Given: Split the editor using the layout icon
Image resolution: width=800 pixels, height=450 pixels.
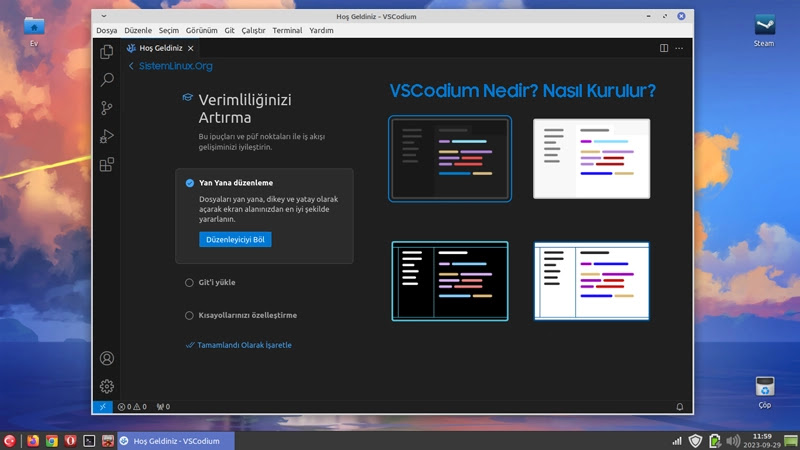Looking at the screenshot, I should [664, 48].
